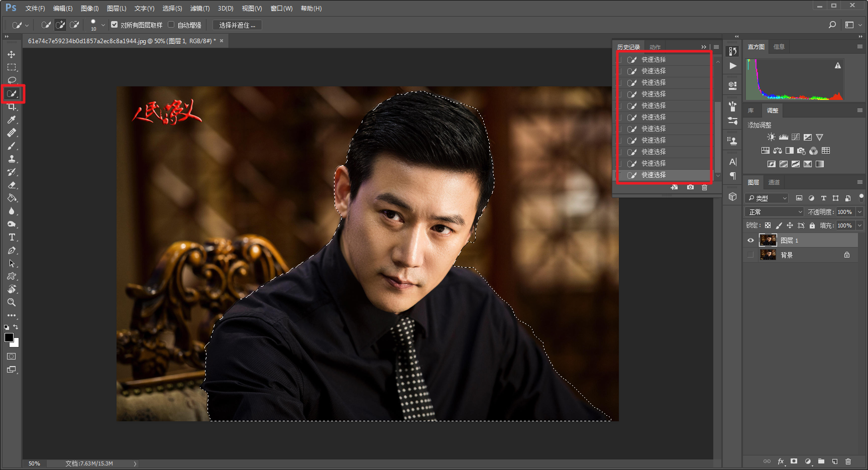Toggle lock image pixels brush icon
Image resolution: width=868 pixels, height=470 pixels.
point(779,225)
